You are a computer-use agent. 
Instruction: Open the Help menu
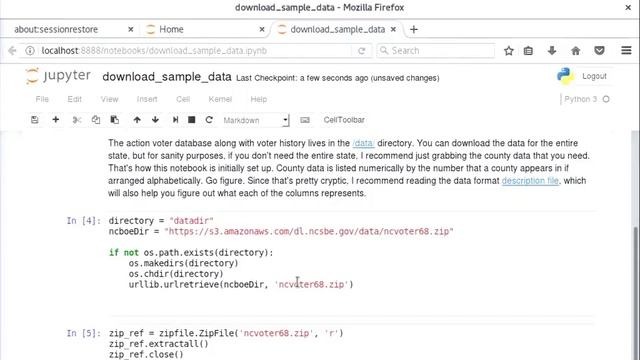[258, 99]
